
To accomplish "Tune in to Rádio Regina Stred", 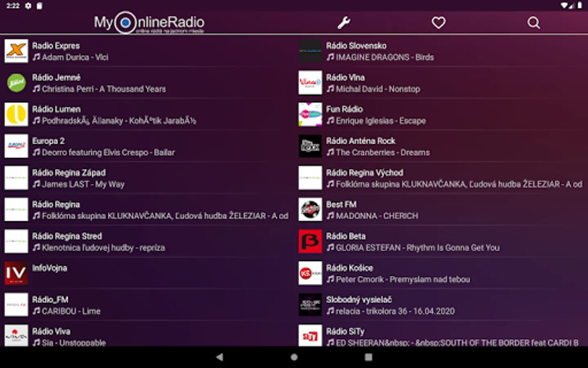I will point(147,241).
